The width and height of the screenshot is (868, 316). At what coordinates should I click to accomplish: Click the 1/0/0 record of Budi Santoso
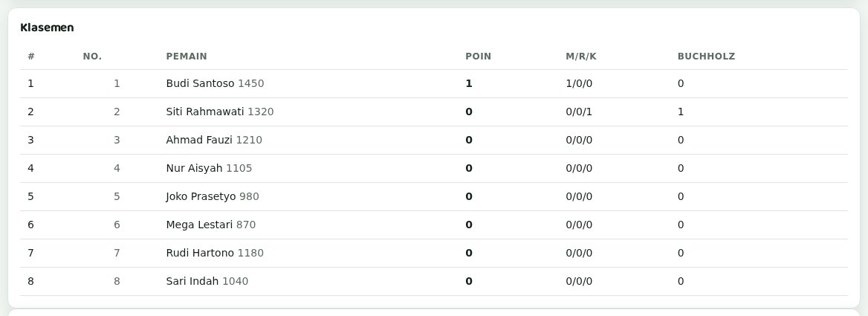(x=579, y=83)
